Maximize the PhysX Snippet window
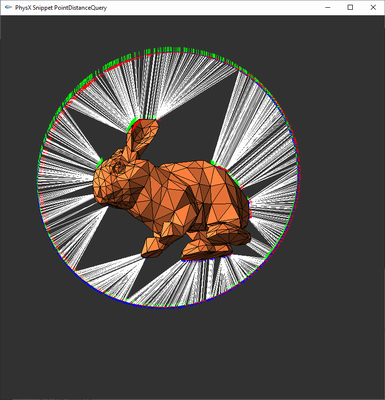Viewport: 385px width, 400px height. click(x=350, y=7)
